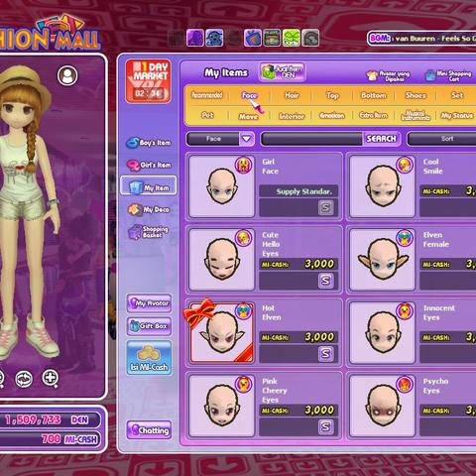Image resolution: width=476 pixels, height=476 pixels.
Task: Click emoticon badge on Girl Face thumbnail
Action: 244,165
